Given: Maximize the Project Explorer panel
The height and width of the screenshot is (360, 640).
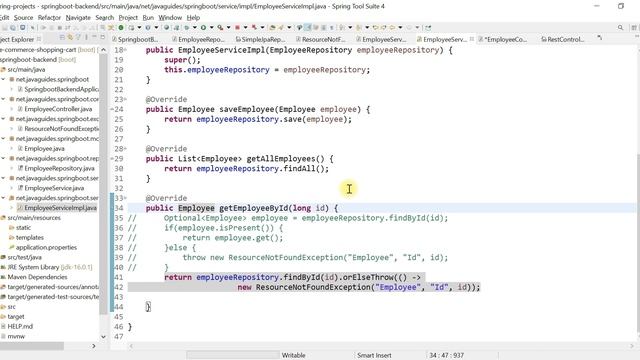Looking at the screenshot, I should [102, 37].
